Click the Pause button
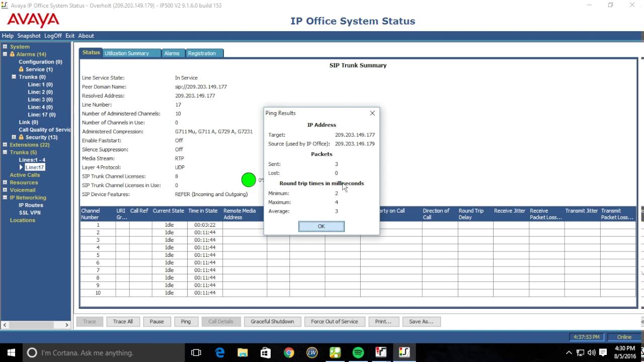 [156, 321]
